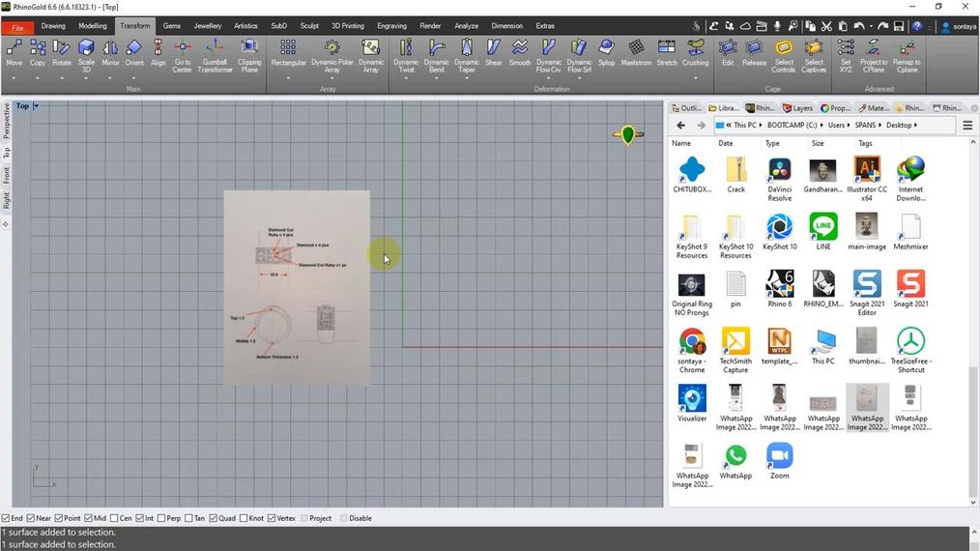Screen dimensions: 980x551
Task: Go back in the library browser
Action: (x=680, y=125)
